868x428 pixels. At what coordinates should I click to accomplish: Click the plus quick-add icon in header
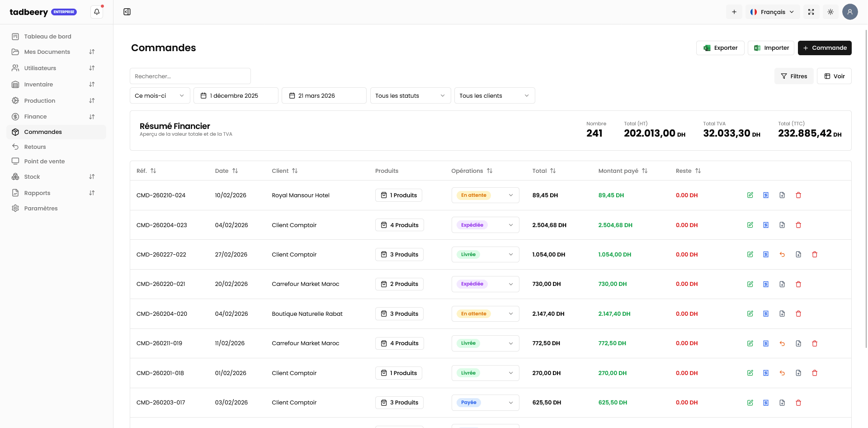coord(734,12)
